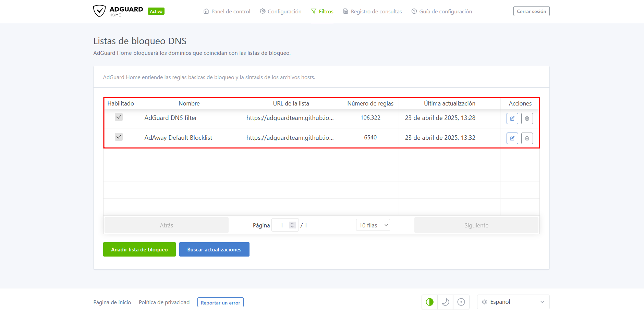This screenshot has width=644, height=311.
Task: Click the AdGuard Home shield logo
Action: point(99,11)
